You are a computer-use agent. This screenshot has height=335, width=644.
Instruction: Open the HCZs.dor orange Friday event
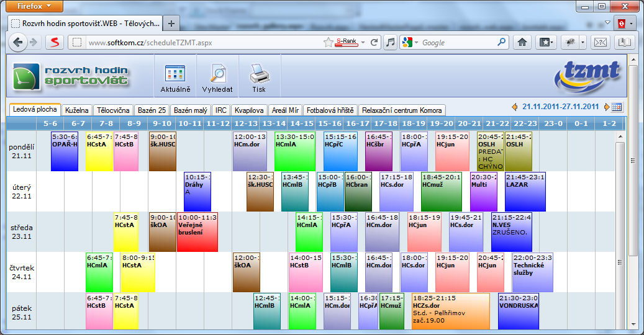point(450,311)
